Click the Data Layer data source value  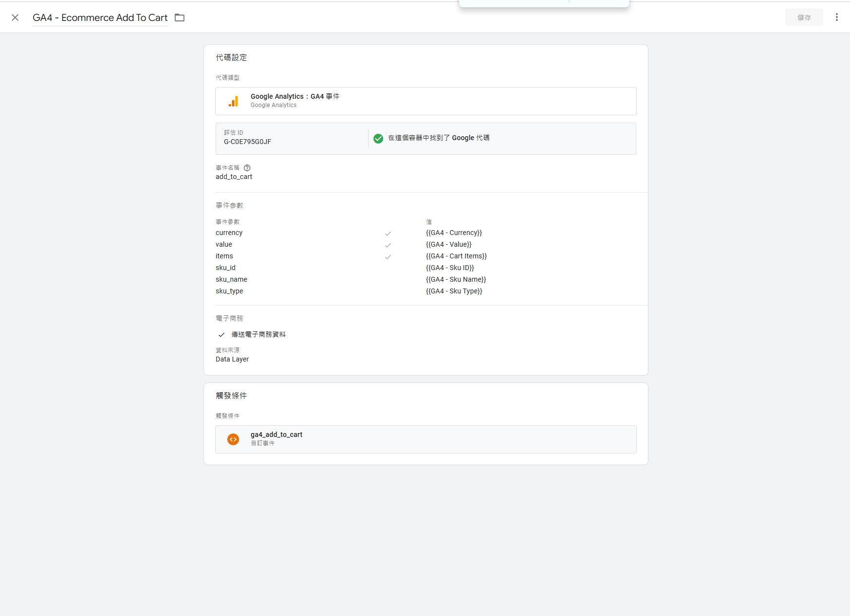coord(232,360)
